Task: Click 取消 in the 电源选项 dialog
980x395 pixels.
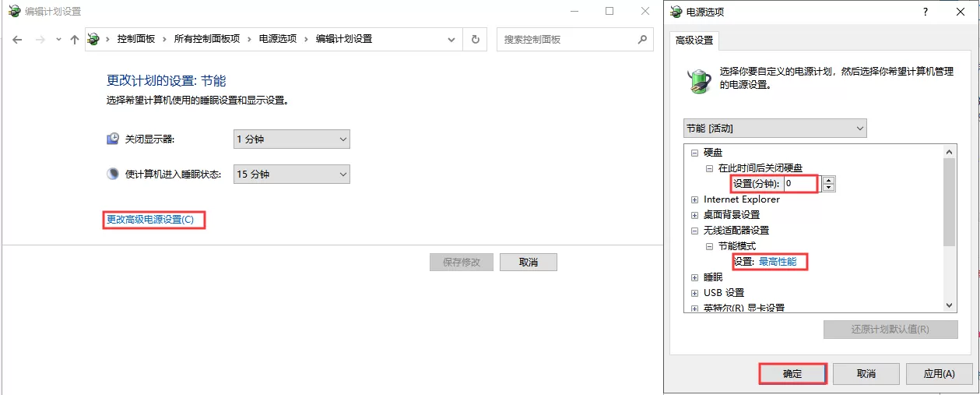Action: pos(866,374)
